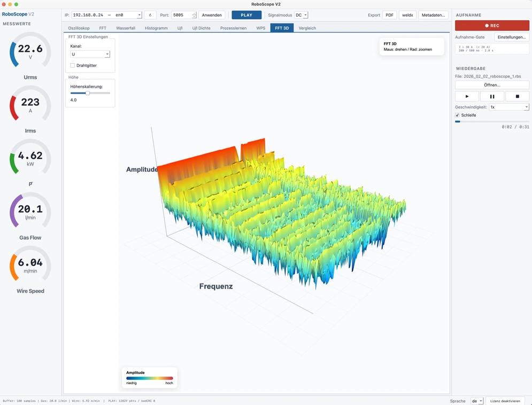Start recording with the REC button
This screenshot has width=532, height=405.
click(x=492, y=26)
